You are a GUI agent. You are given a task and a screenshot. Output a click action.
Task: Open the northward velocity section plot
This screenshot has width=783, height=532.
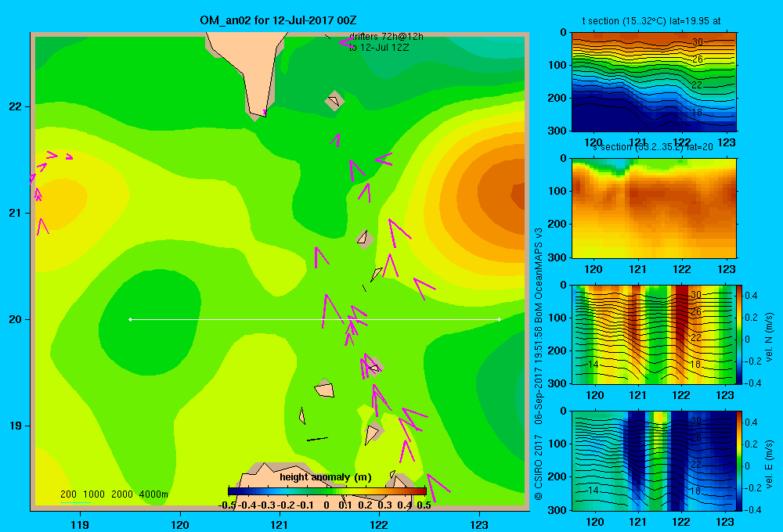click(x=654, y=334)
